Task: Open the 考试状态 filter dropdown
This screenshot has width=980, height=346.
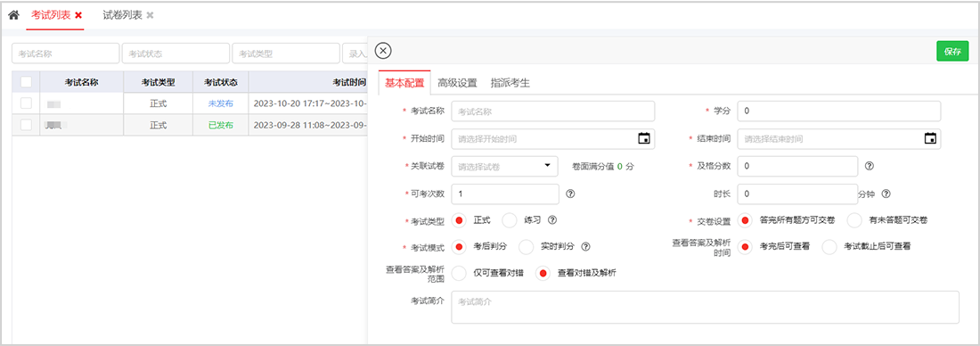Action: [176, 54]
